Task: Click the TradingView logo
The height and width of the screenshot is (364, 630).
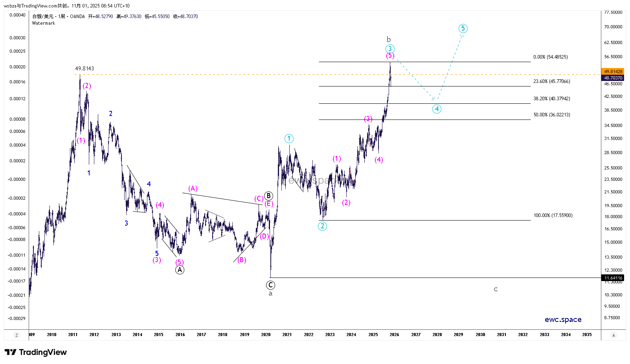Action: tap(36, 352)
